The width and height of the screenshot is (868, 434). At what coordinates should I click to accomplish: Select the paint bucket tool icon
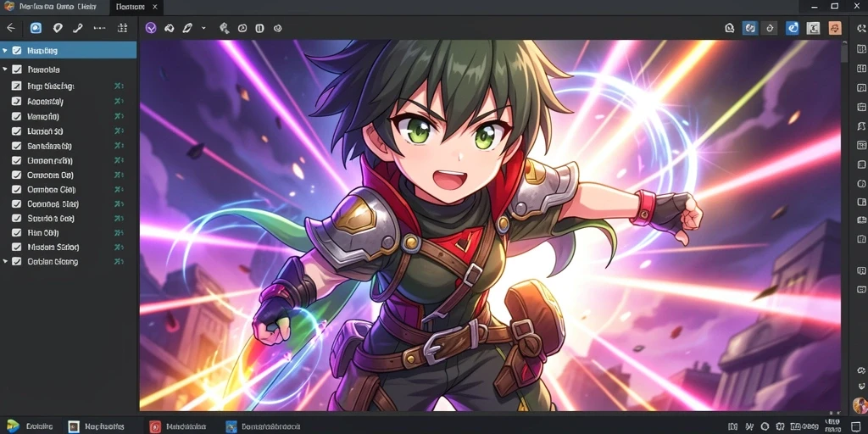(x=170, y=28)
